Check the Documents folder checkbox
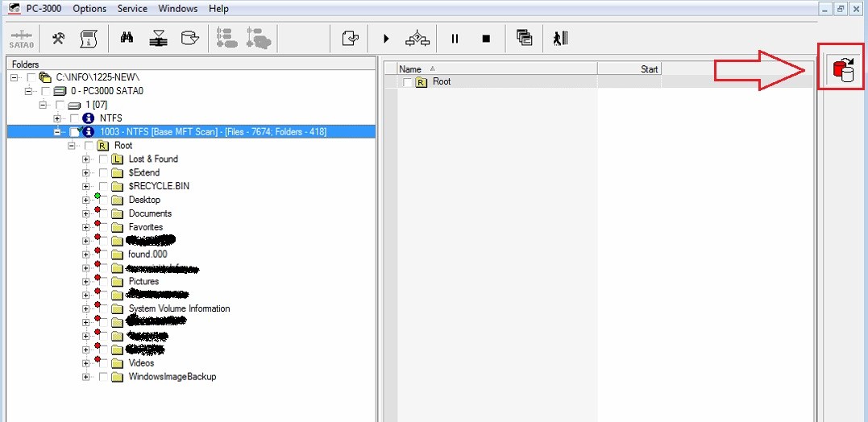 tap(103, 213)
